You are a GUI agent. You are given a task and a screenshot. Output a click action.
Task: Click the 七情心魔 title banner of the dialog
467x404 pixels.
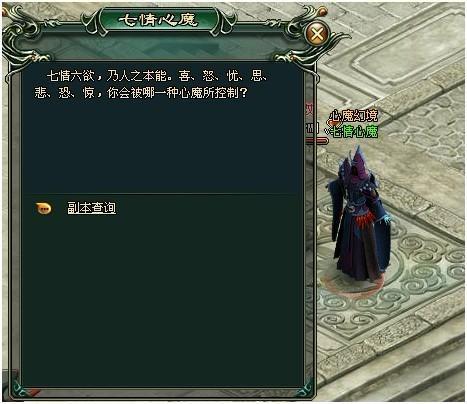tap(159, 20)
